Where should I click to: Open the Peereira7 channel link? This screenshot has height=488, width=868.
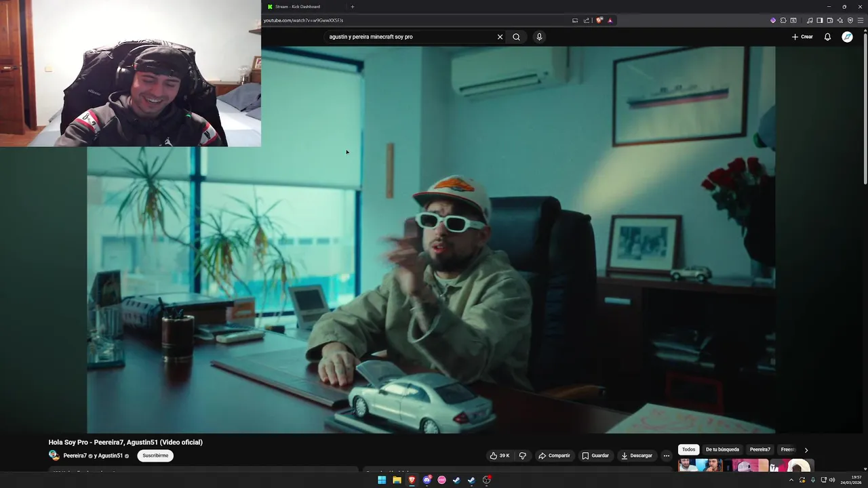[75, 455]
